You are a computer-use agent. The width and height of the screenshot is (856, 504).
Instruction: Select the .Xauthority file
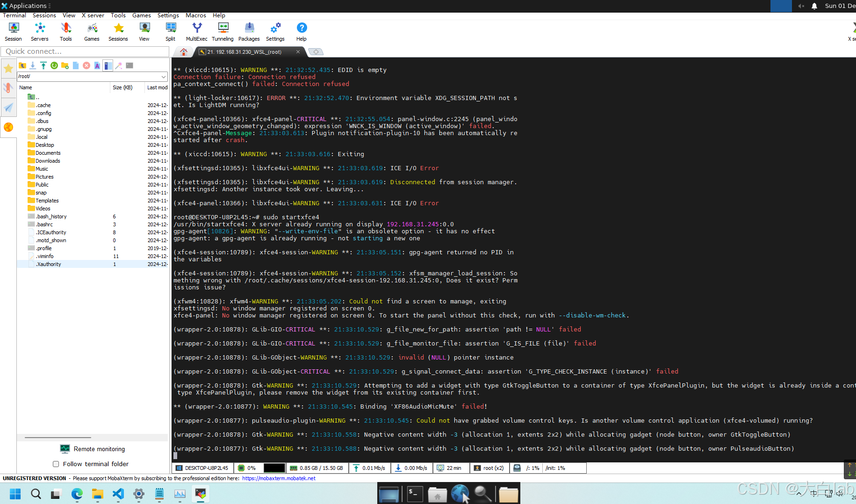pyautogui.click(x=48, y=264)
